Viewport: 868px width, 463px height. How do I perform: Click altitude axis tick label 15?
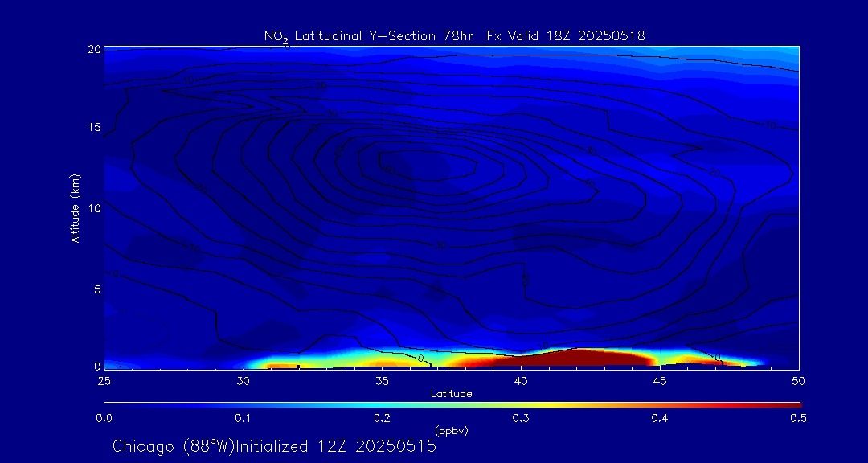coord(95,127)
